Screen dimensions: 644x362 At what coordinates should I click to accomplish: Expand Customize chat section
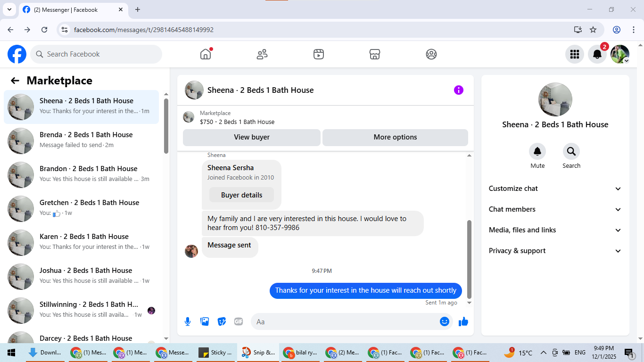[x=555, y=189]
